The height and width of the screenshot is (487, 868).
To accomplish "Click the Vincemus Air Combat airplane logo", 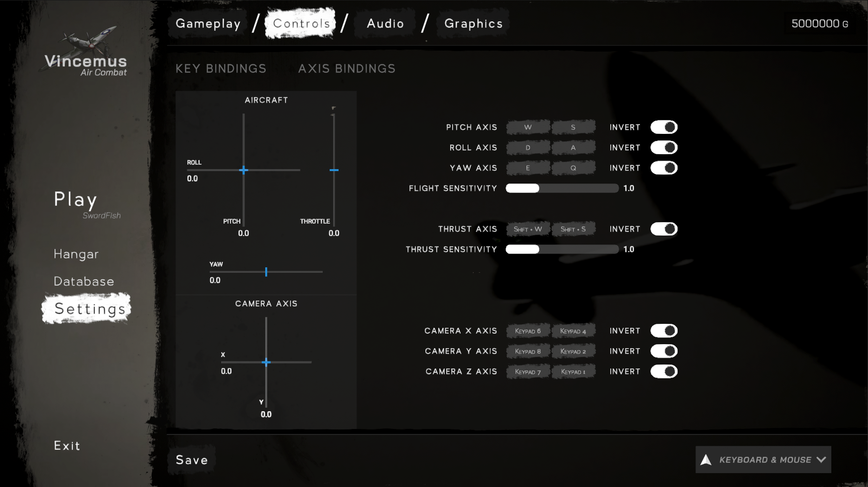I will point(86,52).
